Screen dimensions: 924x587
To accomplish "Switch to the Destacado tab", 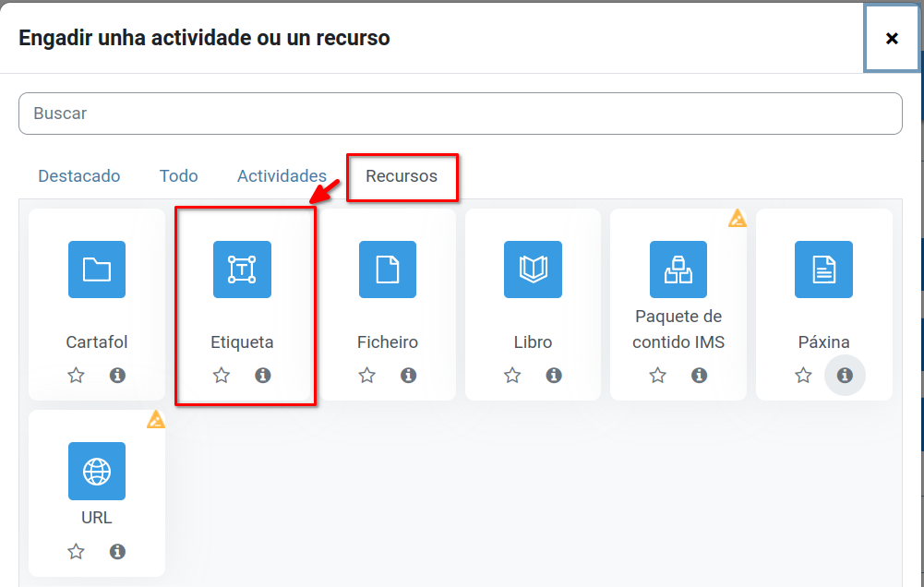I will coord(79,176).
